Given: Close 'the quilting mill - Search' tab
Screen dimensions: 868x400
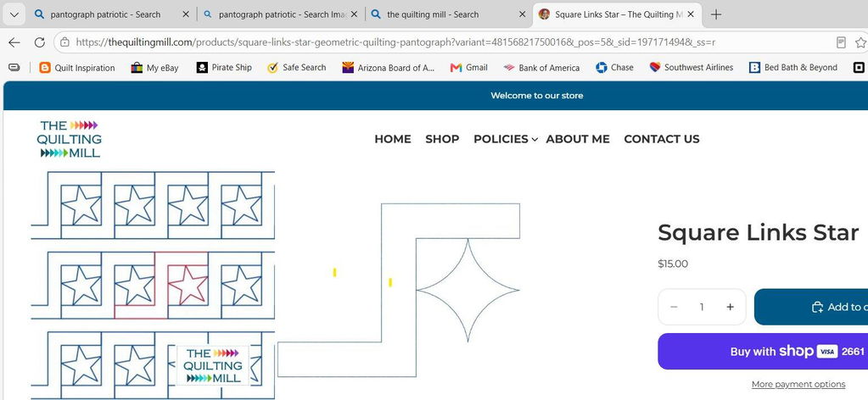Looking at the screenshot, I should click(522, 14).
